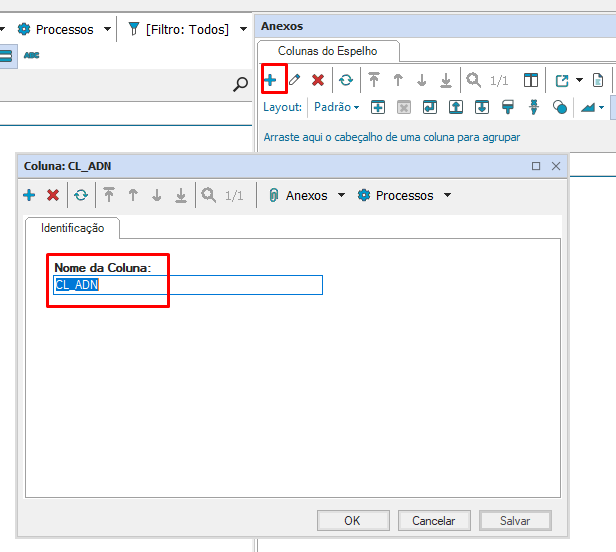Click the pencil edit icon in Anexos toolbar
This screenshot has width=616, height=552.
point(294,80)
